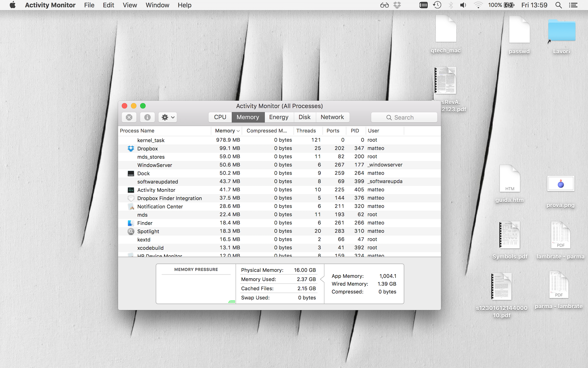This screenshot has width=588, height=368.
Task: Open Time Machine menu bar icon
Action: [437, 5]
